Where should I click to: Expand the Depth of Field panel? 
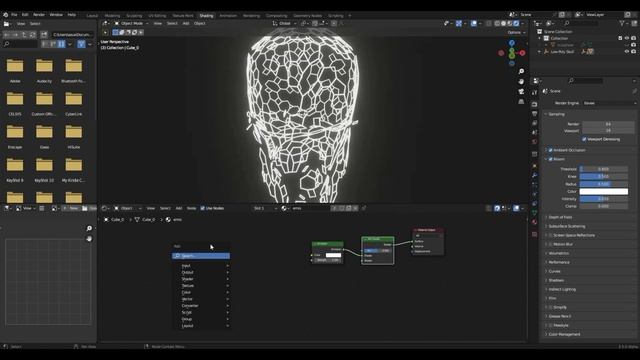tap(560, 218)
